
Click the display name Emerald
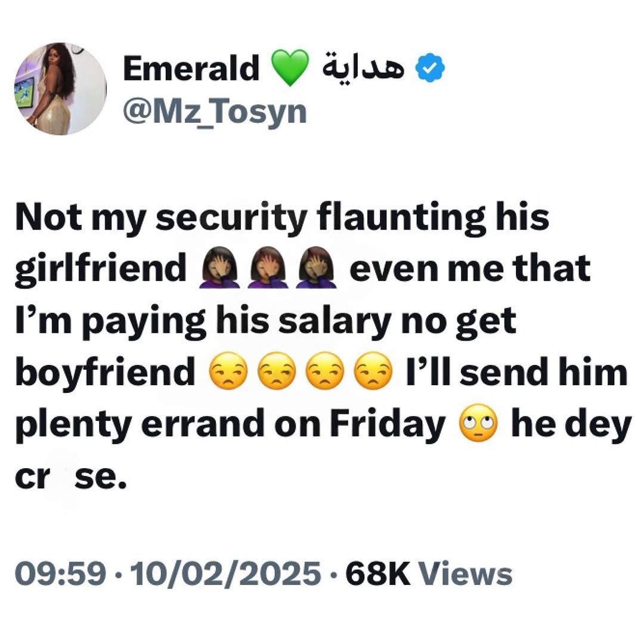pos(191,69)
